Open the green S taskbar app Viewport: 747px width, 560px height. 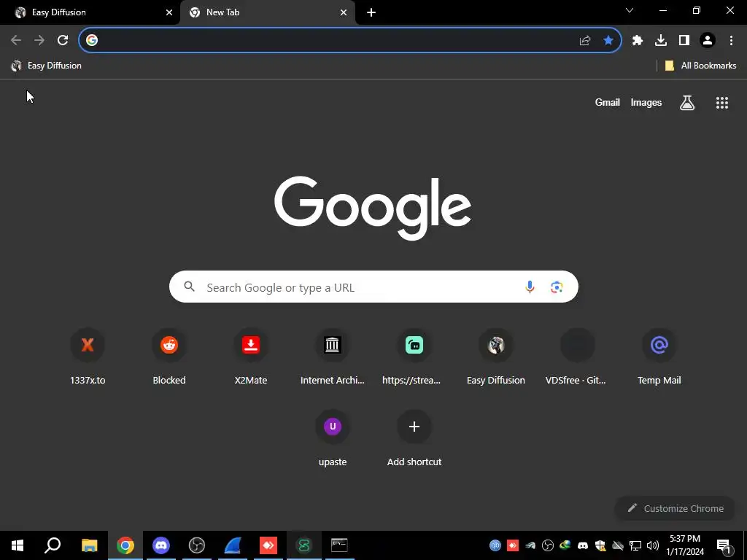tap(304, 545)
